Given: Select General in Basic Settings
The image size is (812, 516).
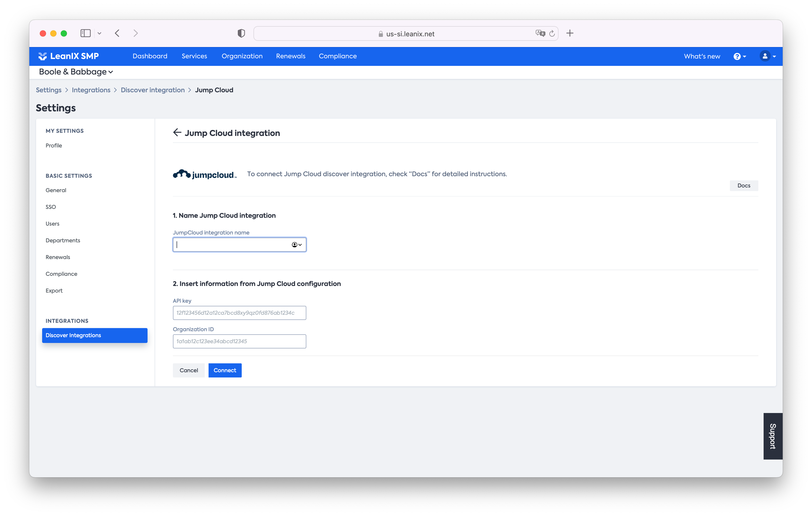Looking at the screenshot, I should (x=56, y=190).
